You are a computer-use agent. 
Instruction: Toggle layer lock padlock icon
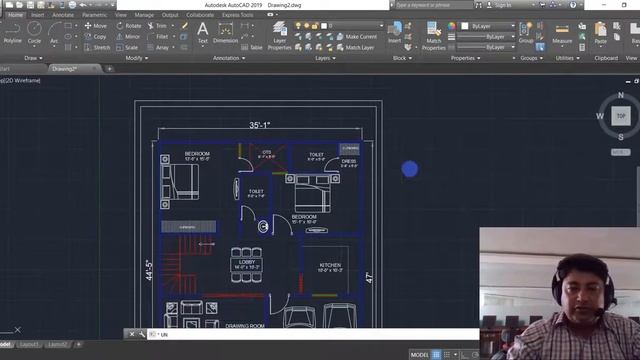tap(315, 26)
